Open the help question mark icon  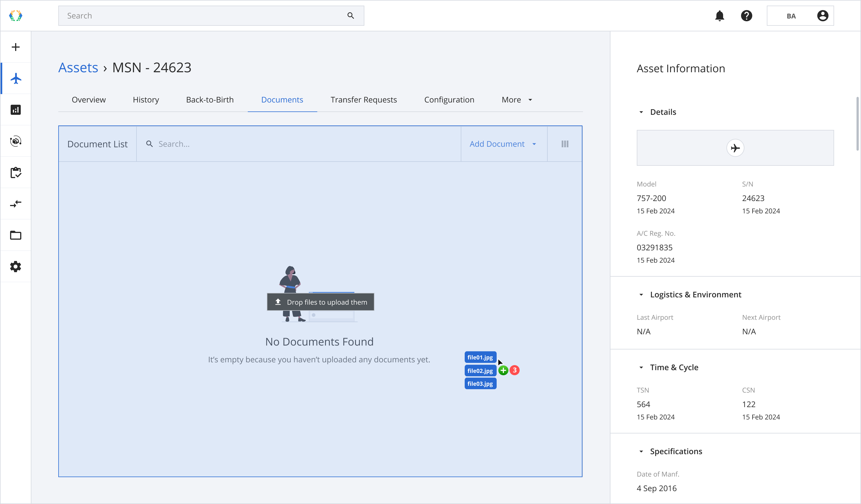point(747,16)
